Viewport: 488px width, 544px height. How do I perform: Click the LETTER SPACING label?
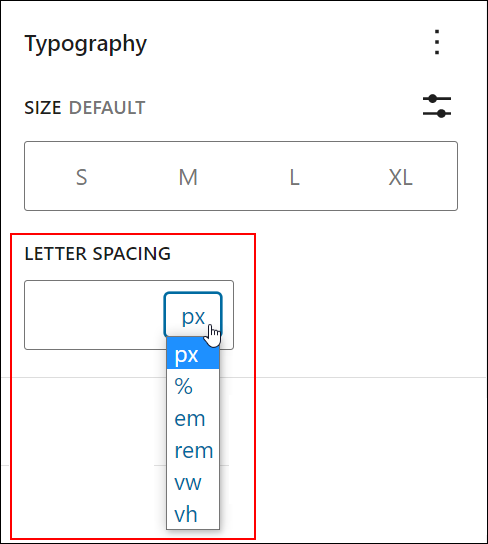pyautogui.click(x=97, y=253)
